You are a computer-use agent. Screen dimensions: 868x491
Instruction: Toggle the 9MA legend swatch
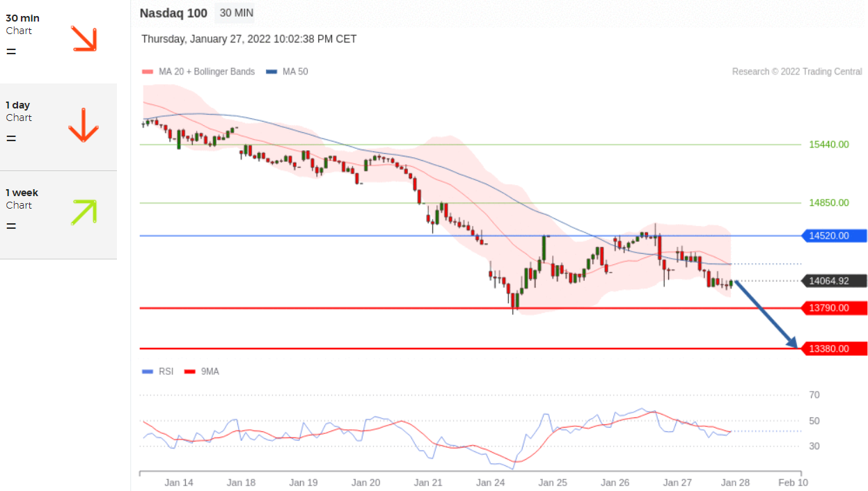point(189,372)
